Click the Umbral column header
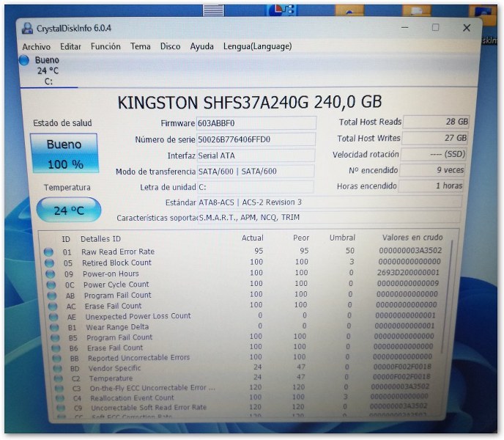 342,238
